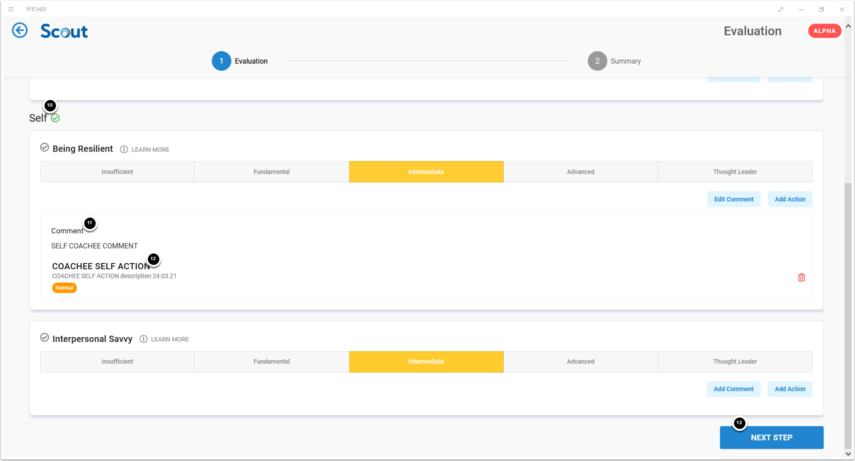Toggle the Being Resilient check circle
Viewport: 855px width, 461px height.
[x=45, y=148]
